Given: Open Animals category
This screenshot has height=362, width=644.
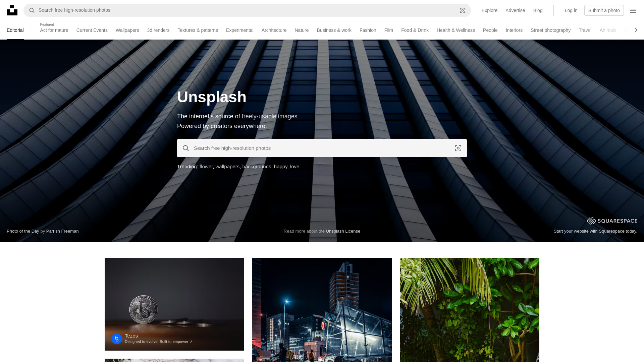Looking at the screenshot, I should (x=608, y=30).
